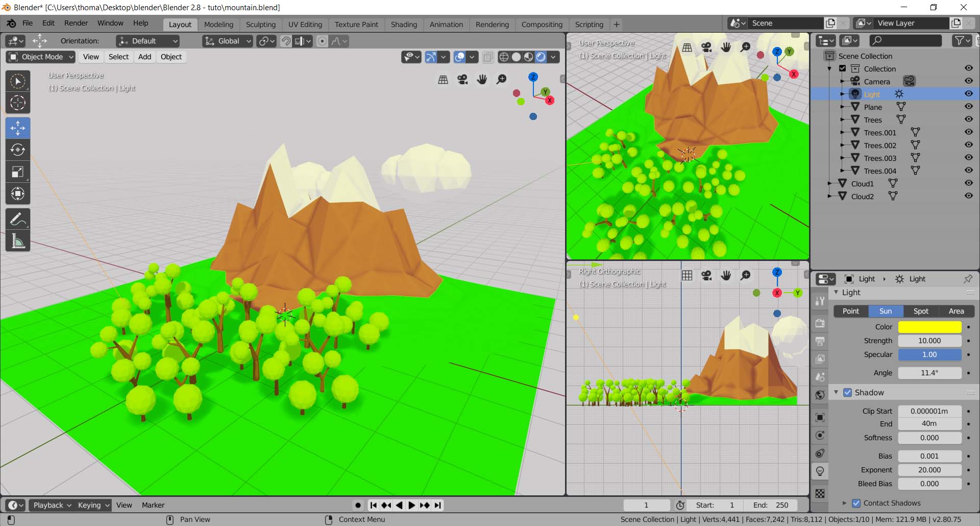The image size is (980, 526).
Task: Toggle camera view in main viewport
Action: point(462,80)
